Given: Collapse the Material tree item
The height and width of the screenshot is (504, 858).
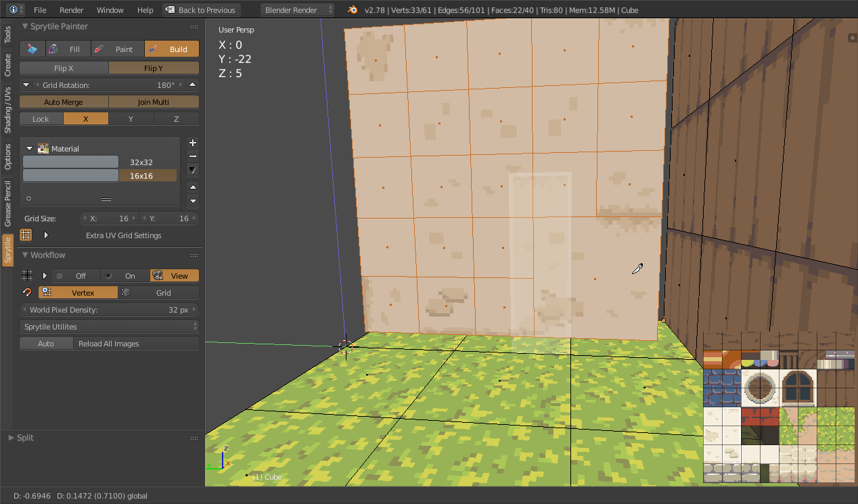Looking at the screenshot, I should (30, 149).
